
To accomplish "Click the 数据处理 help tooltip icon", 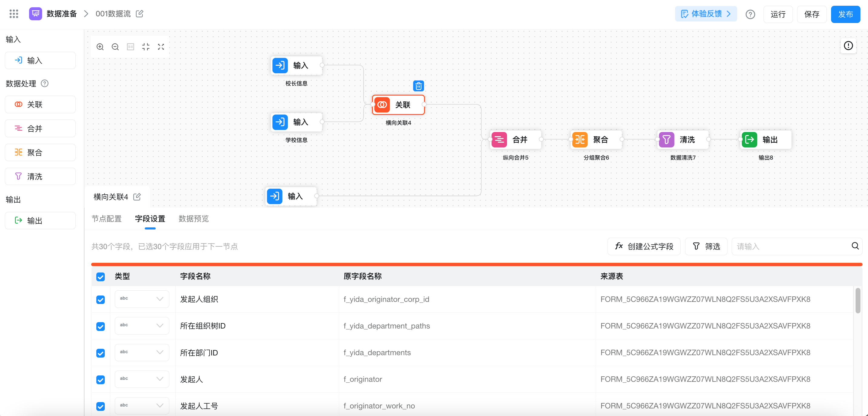I will point(45,83).
